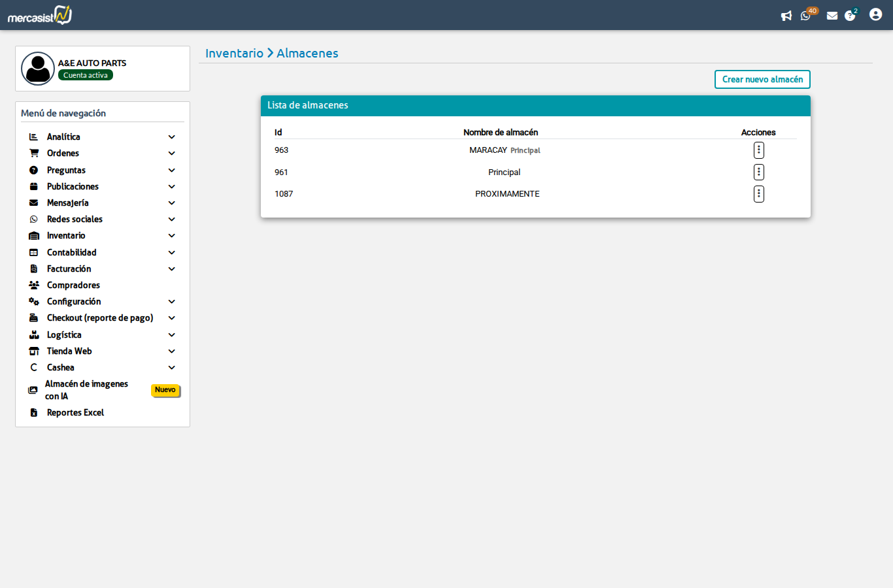
Task: Open the envelope messages icon in header
Action: point(832,16)
